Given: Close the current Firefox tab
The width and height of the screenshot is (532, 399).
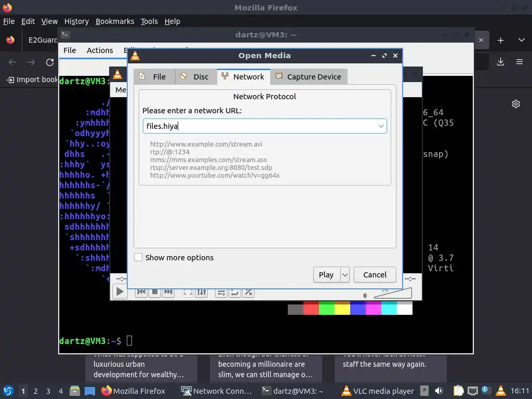Looking at the screenshot, I should coord(481,40).
